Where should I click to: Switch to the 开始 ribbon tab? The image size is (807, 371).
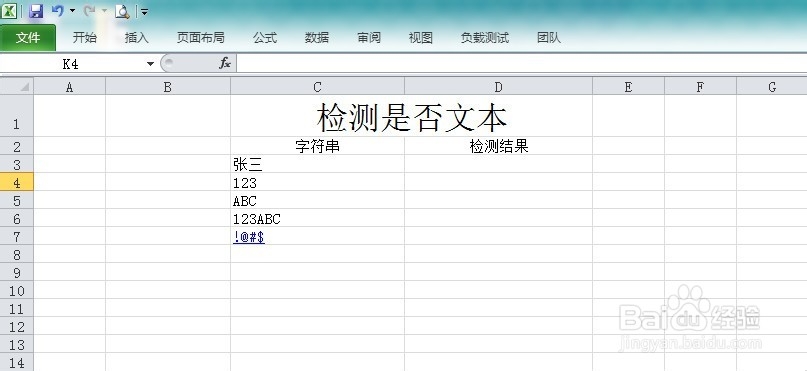click(84, 38)
